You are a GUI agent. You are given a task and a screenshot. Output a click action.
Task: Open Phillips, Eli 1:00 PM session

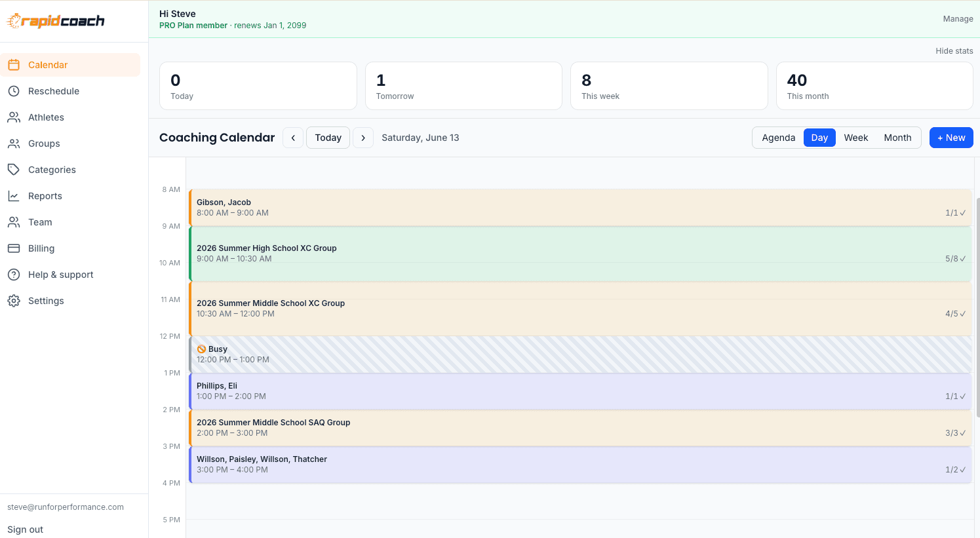click(x=580, y=391)
